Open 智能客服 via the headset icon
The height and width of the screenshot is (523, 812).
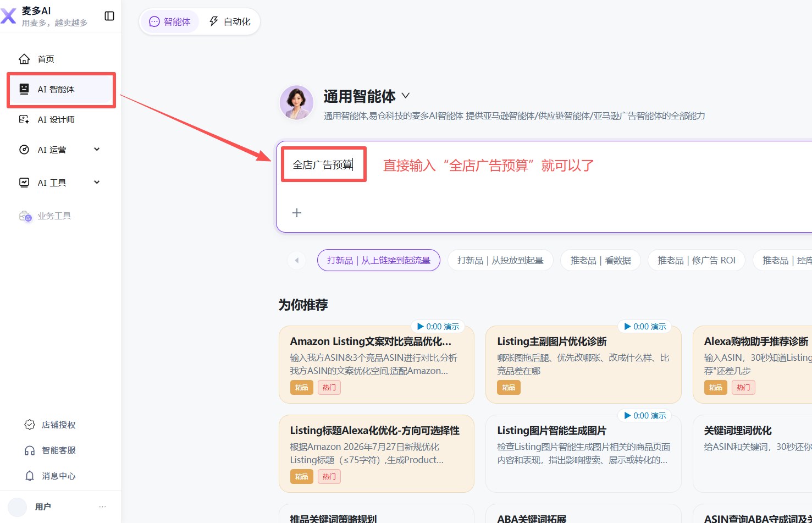click(x=30, y=450)
